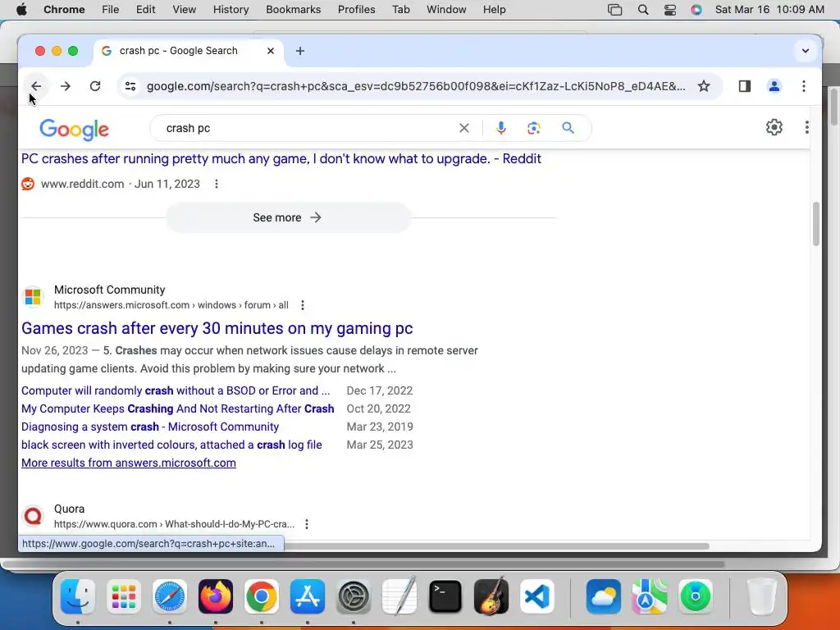
Task: Open Trash from the dock
Action: [762, 596]
